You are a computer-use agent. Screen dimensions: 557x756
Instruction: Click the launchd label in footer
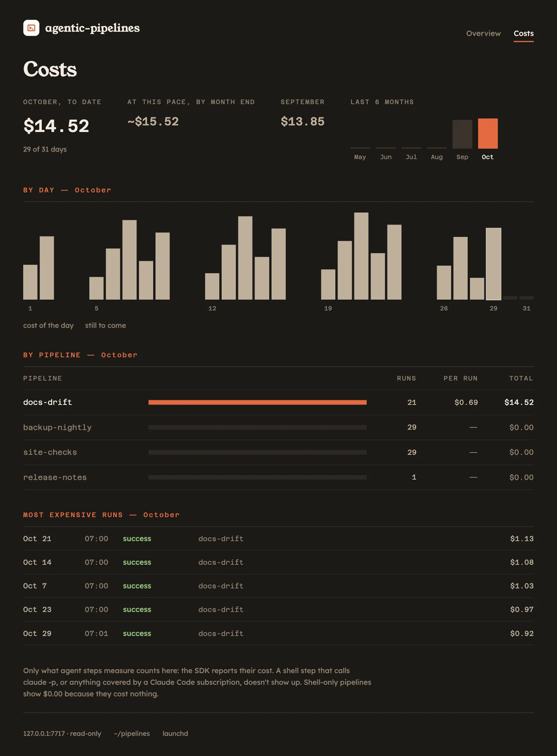click(175, 734)
